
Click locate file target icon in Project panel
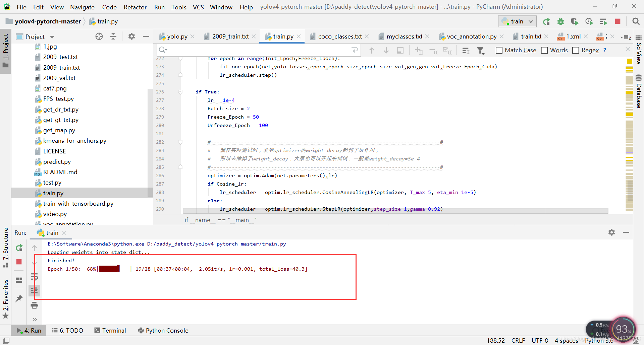[x=99, y=37]
